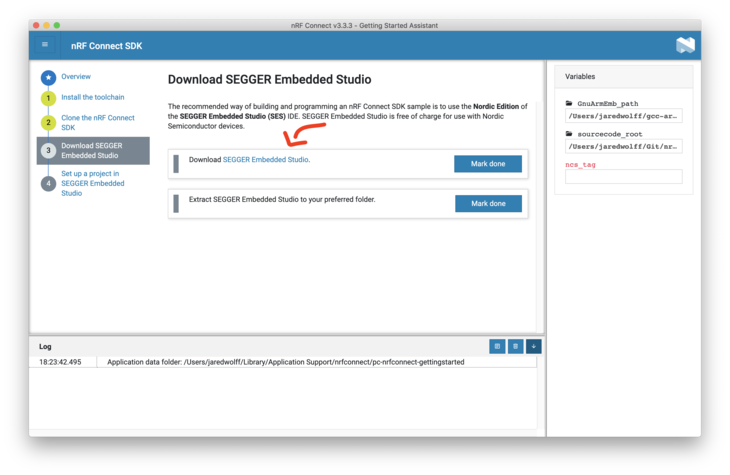
Task: Toggle log autoscroll with the down arrow icon
Action: click(534, 346)
